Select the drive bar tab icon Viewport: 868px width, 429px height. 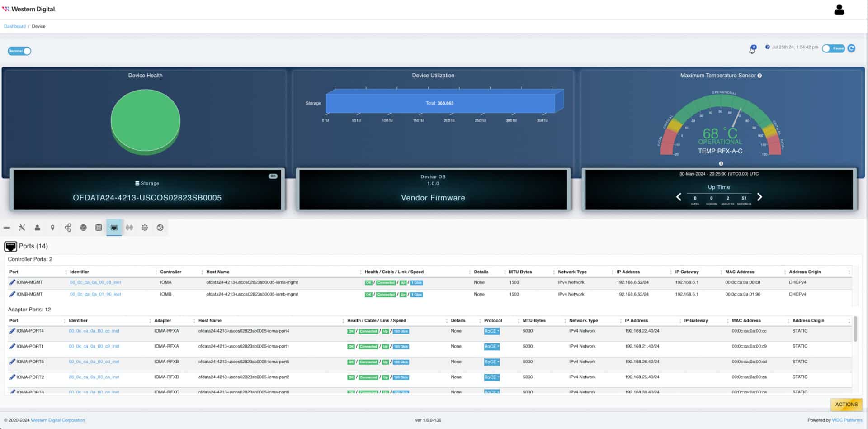7,228
